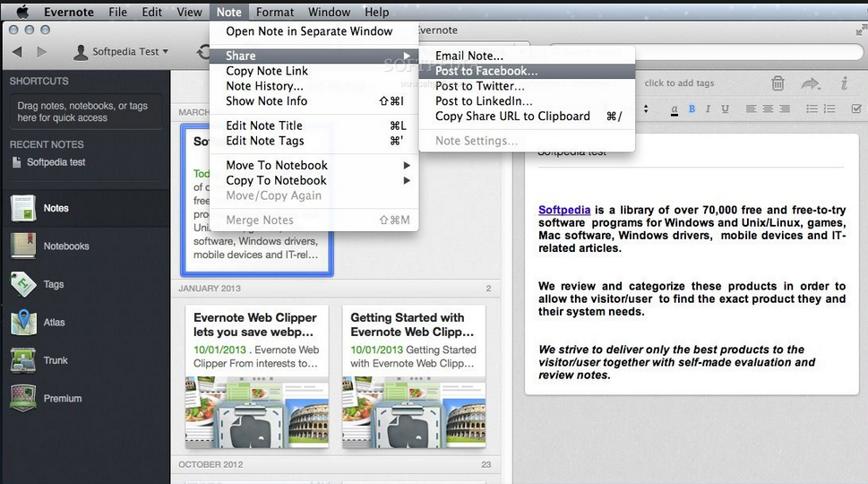The height and width of the screenshot is (484, 868).
Task: Toggle italic formatting
Action: pos(708,109)
